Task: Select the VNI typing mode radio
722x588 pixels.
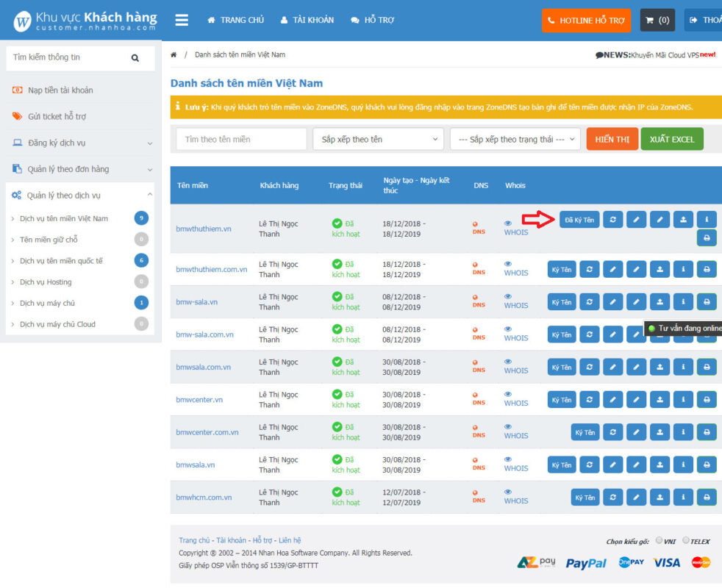Action: [x=659, y=540]
